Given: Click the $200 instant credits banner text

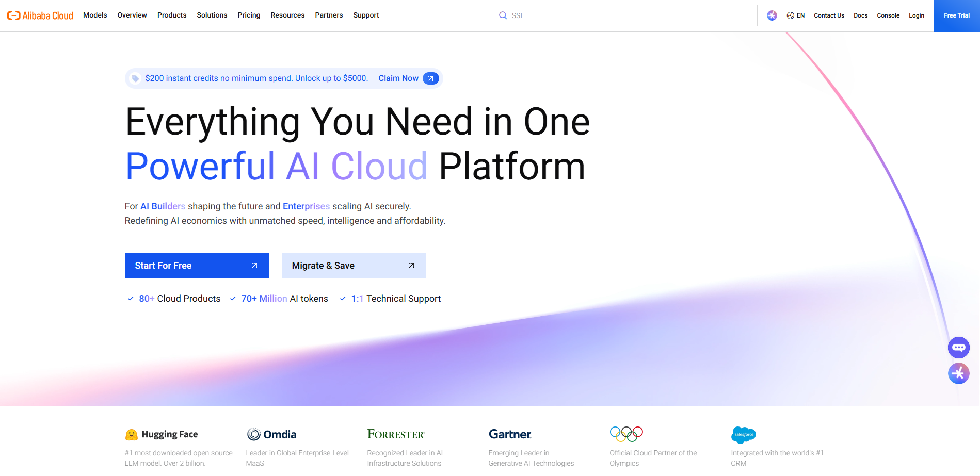Looking at the screenshot, I should point(256,78).
